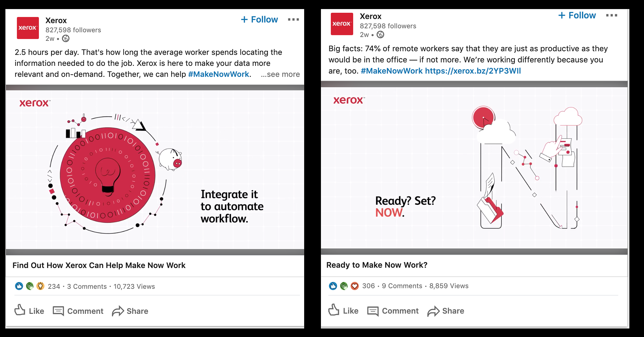Click the #MakeNowWork hashtag in right post
The width and height of the screenshot is (644, 337).
click(392, 71)
